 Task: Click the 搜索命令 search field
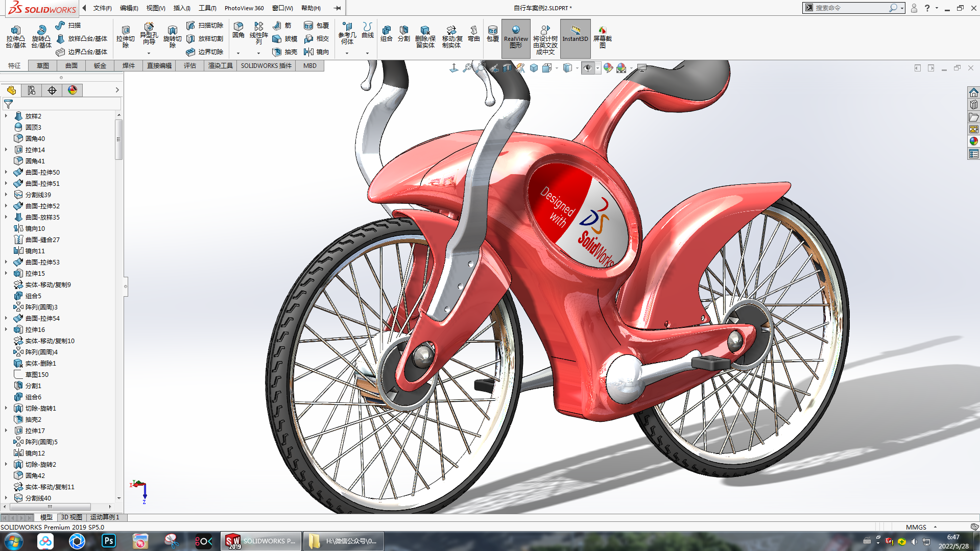(x=850, y=8)
